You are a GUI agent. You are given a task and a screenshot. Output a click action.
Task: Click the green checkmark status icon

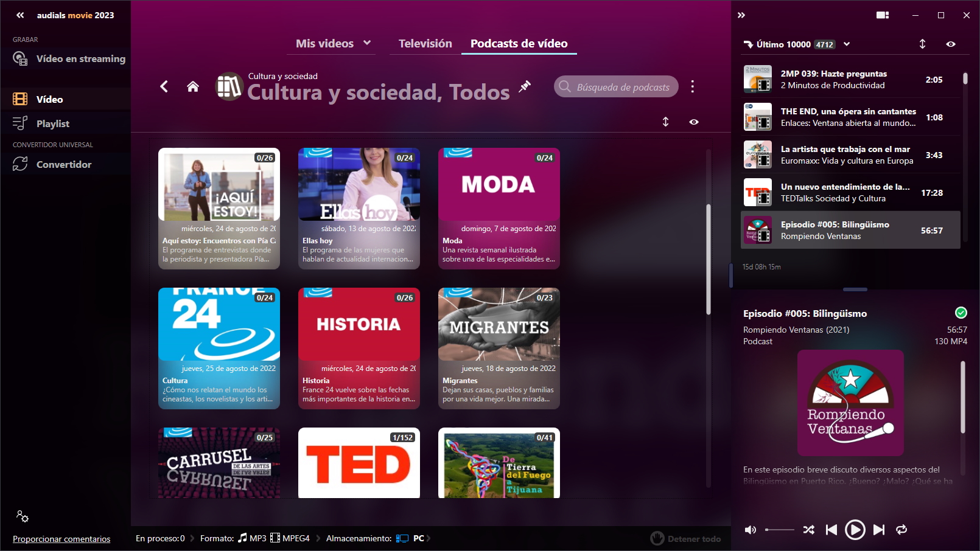click(x=961, y=313)
